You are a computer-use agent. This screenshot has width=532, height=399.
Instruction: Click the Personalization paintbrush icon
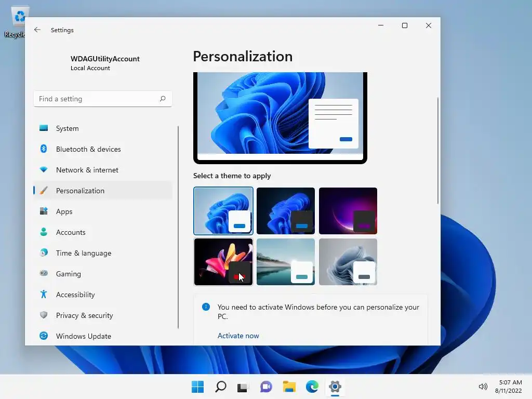44,190
